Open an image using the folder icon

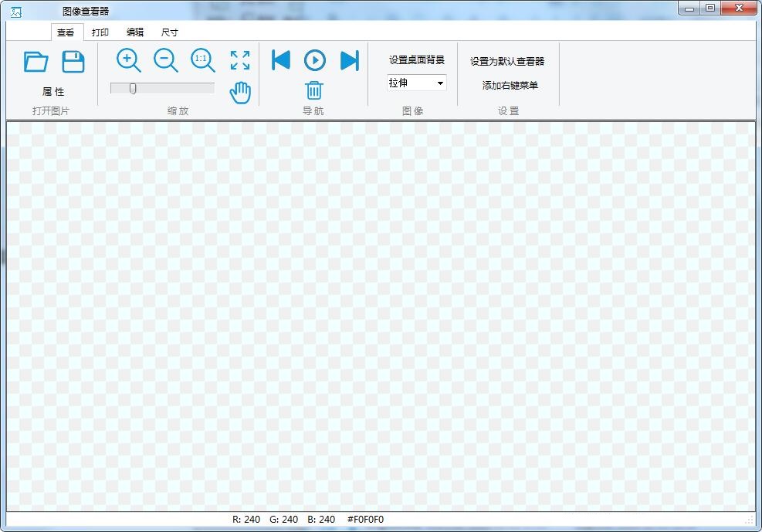coord(36,60)
